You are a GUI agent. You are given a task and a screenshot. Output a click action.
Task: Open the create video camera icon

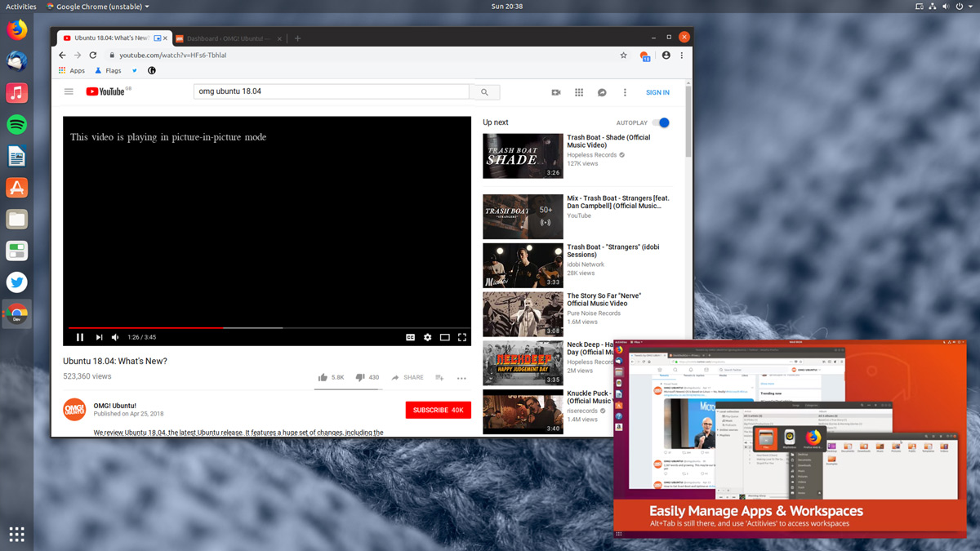click(556, 92)
